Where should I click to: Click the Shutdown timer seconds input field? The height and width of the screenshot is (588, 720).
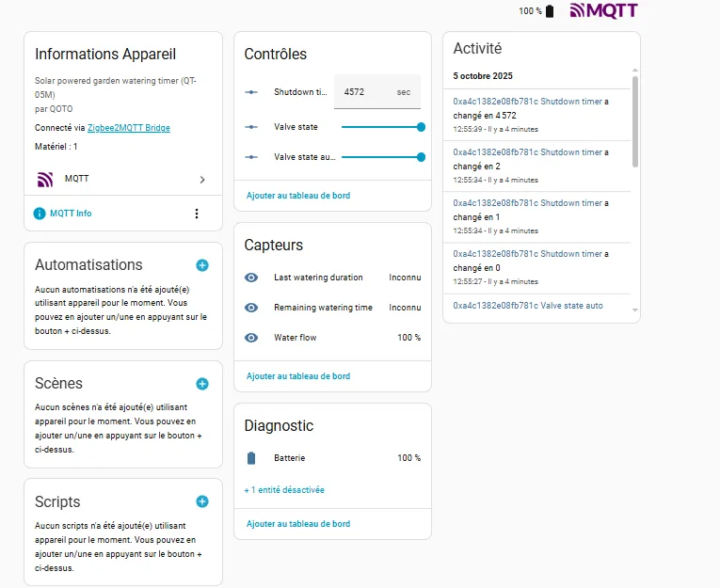pos(367,92)
